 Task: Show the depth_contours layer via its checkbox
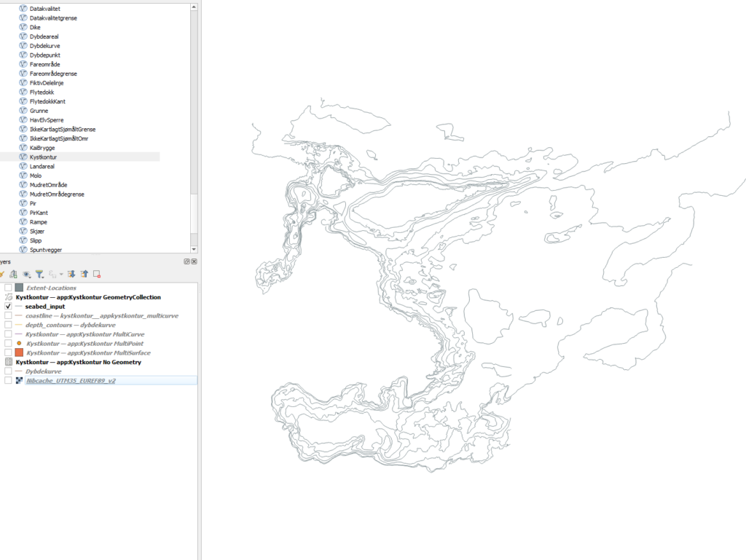(8, 325)
